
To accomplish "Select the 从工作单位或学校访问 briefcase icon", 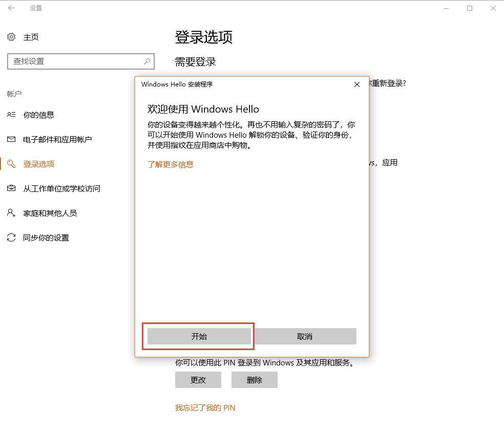I will pyautogui.click(x=11, y=188).
